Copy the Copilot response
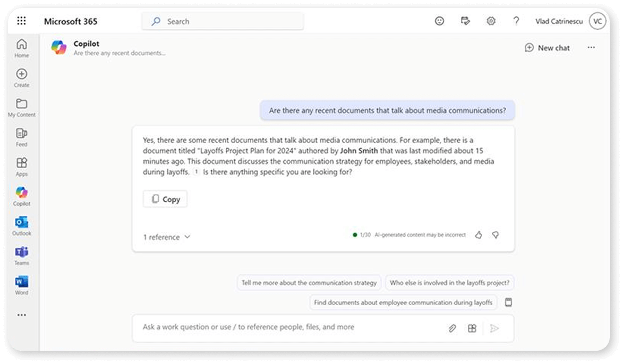623x364 pixels. (x=165, y=199)
